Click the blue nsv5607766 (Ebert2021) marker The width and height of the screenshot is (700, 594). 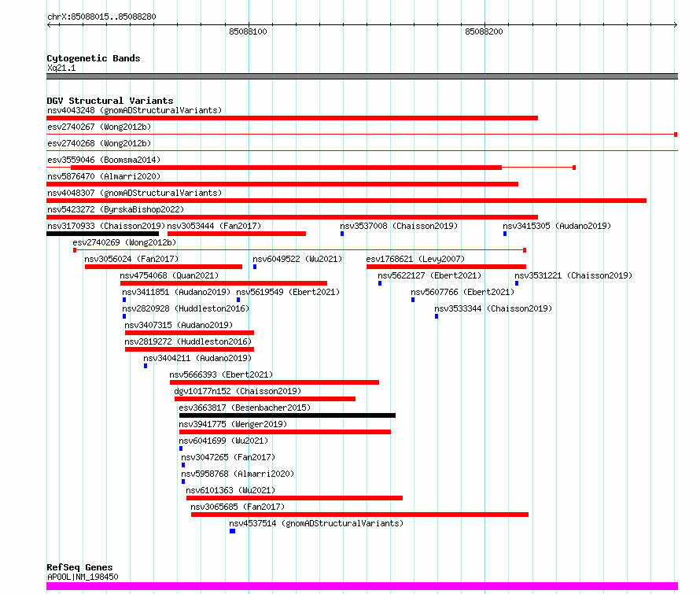click(413, 300)
